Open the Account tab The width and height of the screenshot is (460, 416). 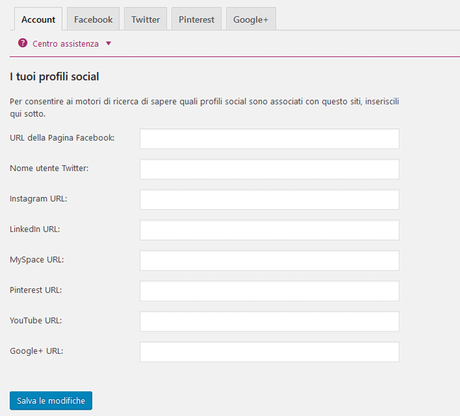[38, 19]
